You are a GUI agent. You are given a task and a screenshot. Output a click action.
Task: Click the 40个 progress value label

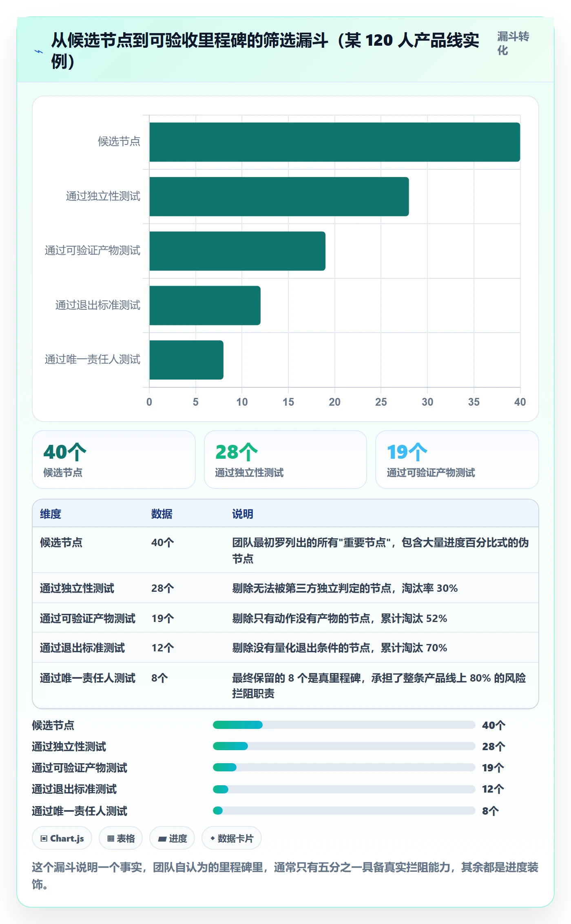pyautogui.click(x=494, y=725)
